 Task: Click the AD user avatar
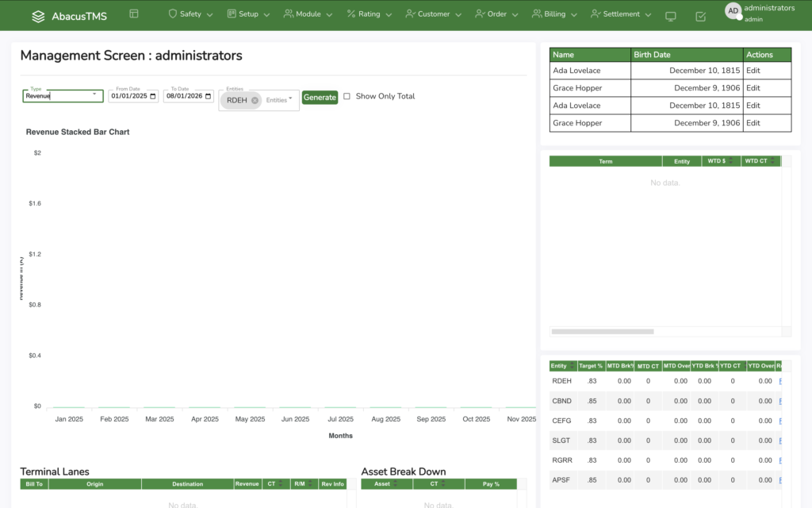point(733,10)
